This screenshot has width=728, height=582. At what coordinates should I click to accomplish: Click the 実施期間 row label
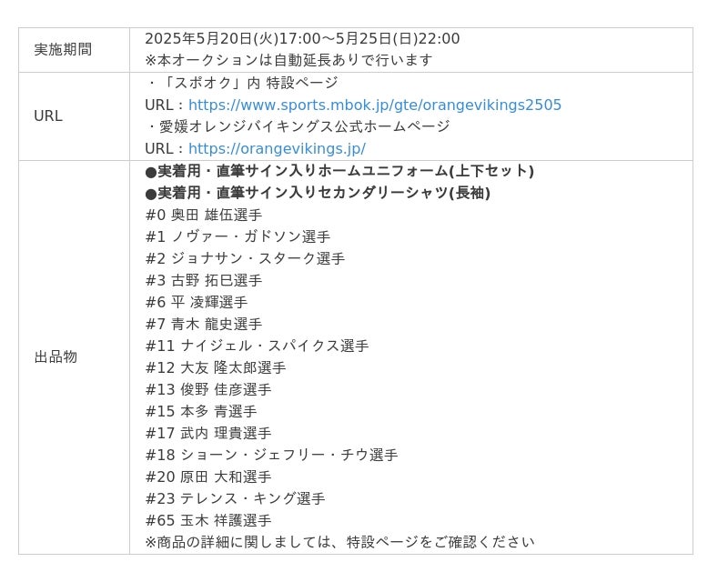point(63,49)
